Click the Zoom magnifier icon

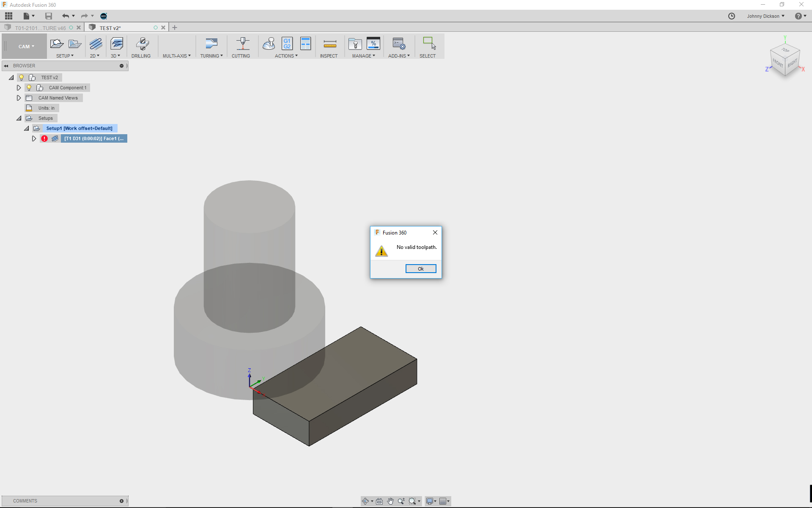click(x=401, y=501)
